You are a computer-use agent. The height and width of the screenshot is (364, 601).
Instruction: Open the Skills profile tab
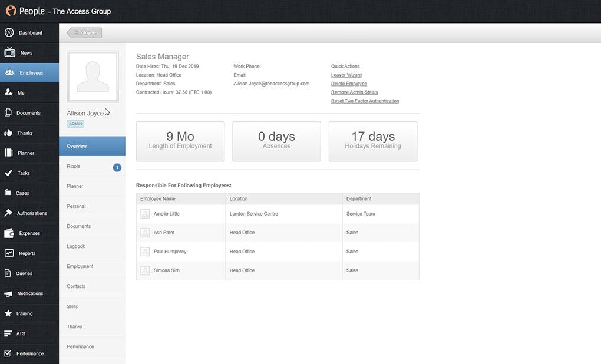pyautogui.click(x=92, y=306)
